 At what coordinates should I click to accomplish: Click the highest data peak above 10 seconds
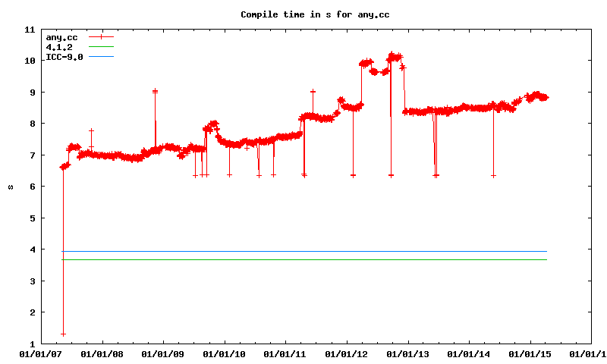(392, 55)
